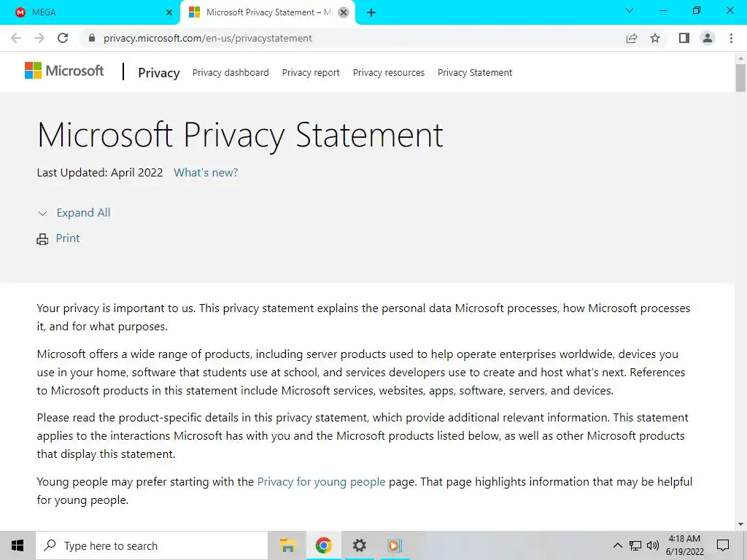Go to Privacy report menu item
The height and width of the screenshot is (560, 747).
pos(311,73)
